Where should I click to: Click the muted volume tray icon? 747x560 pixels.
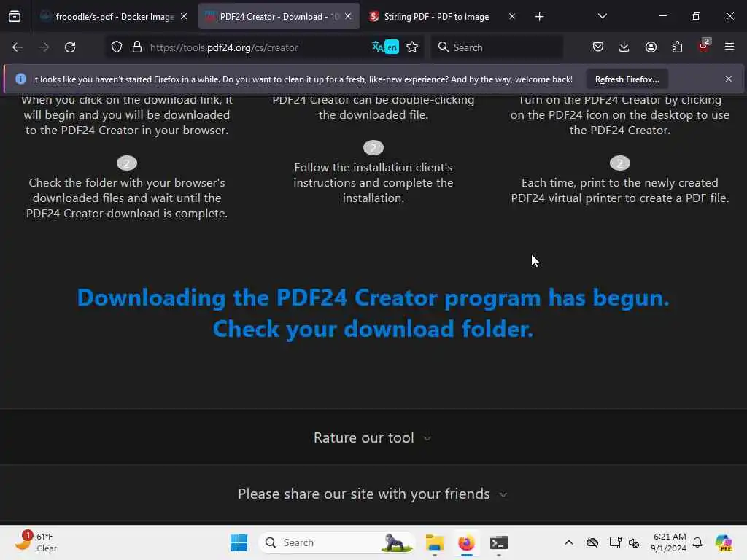coord(634,542)
